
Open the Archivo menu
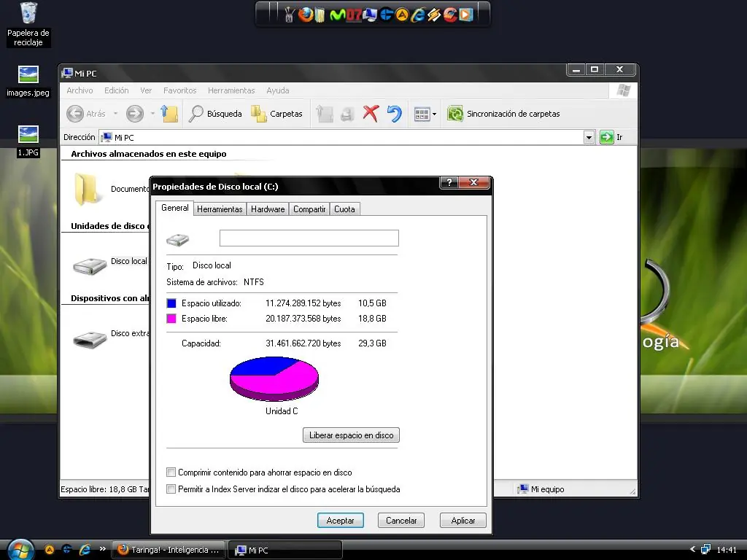[x=80, y=90]
